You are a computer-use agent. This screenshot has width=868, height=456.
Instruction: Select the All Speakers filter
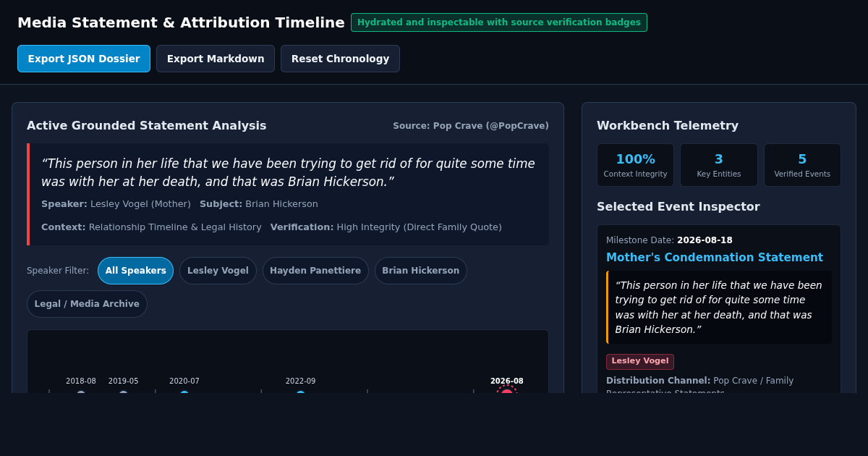[136, 271]
